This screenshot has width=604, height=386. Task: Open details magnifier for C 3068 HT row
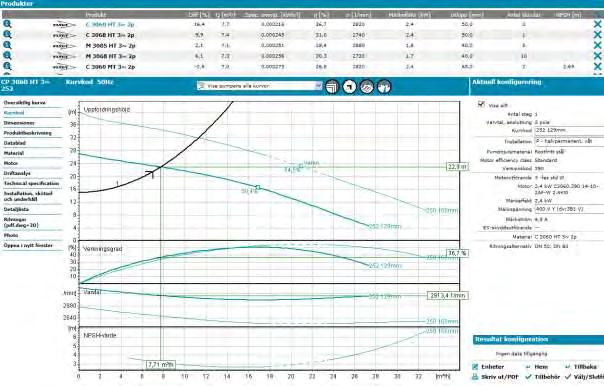coord(7,35)
